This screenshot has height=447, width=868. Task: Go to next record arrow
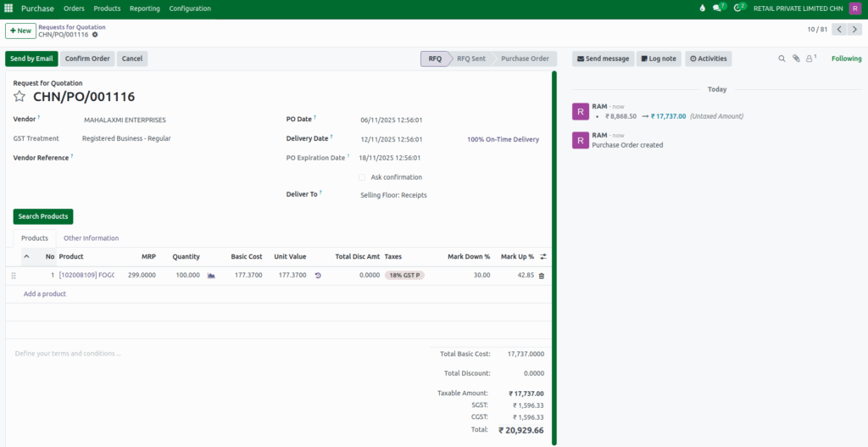(855, 30)
